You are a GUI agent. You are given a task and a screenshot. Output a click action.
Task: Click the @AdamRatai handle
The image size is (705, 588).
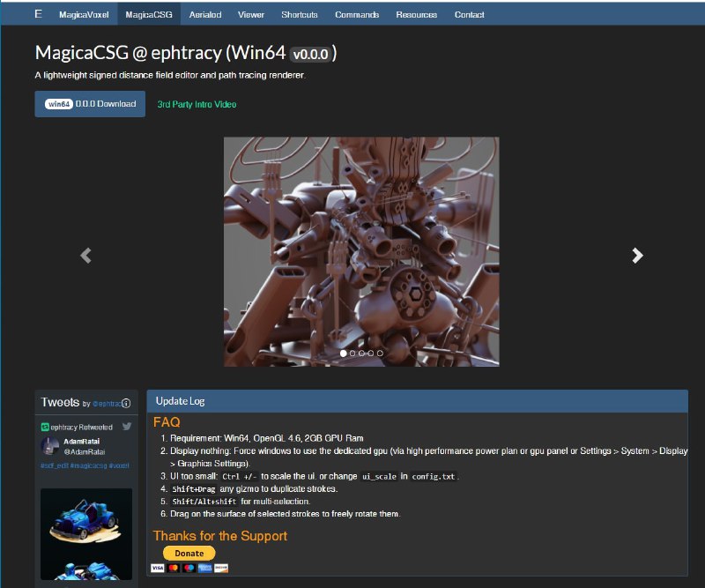point(84,451)
